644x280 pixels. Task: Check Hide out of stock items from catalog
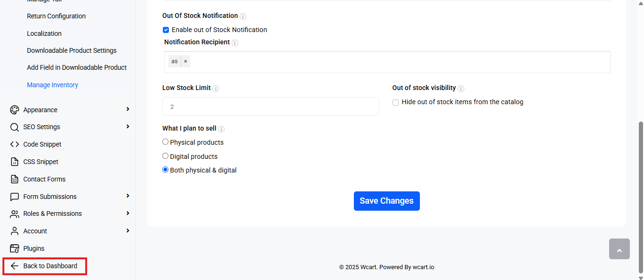396,102
